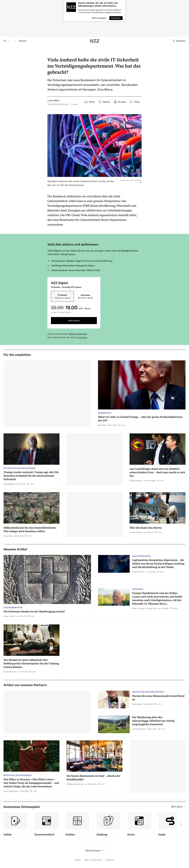Open the Solitär game icon
Viewport: 189px width, 868px height.
[x=15, y=821]
